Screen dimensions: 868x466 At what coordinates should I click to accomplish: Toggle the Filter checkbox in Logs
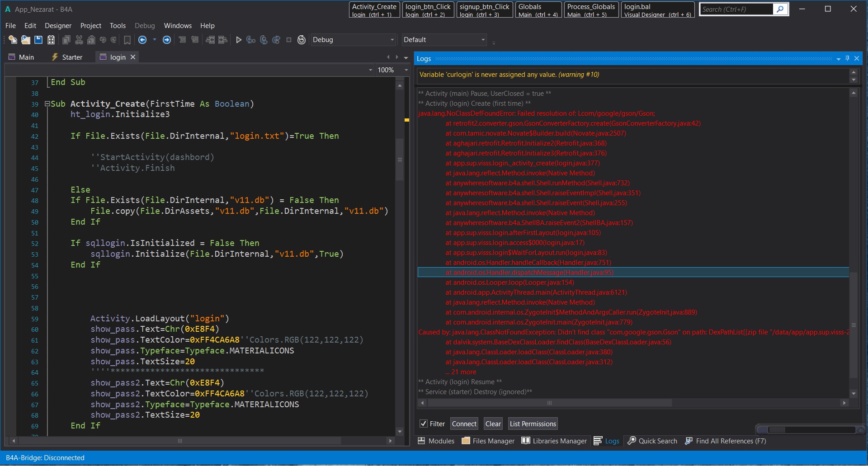(424, 424)
